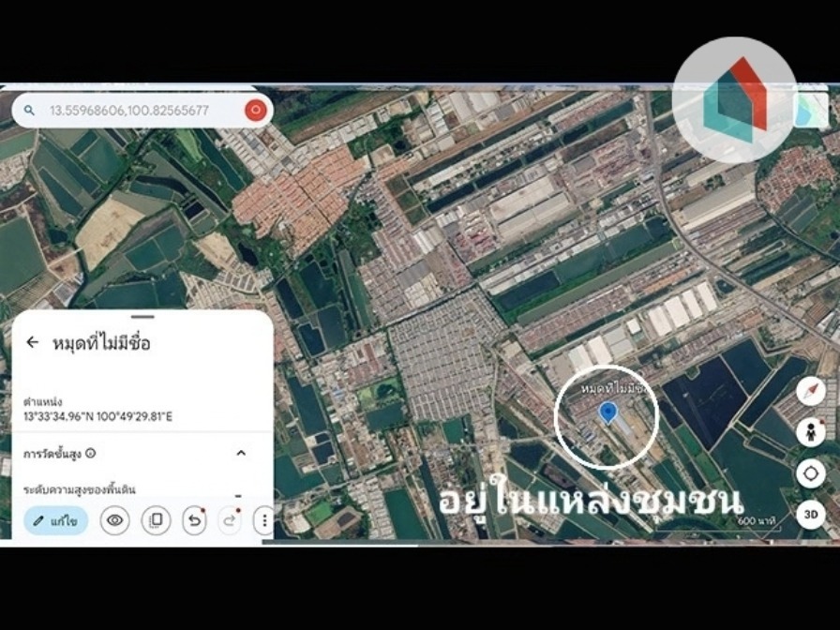Redo the last action
Viewport: 840px width, 630px height.
coord(230,520)
